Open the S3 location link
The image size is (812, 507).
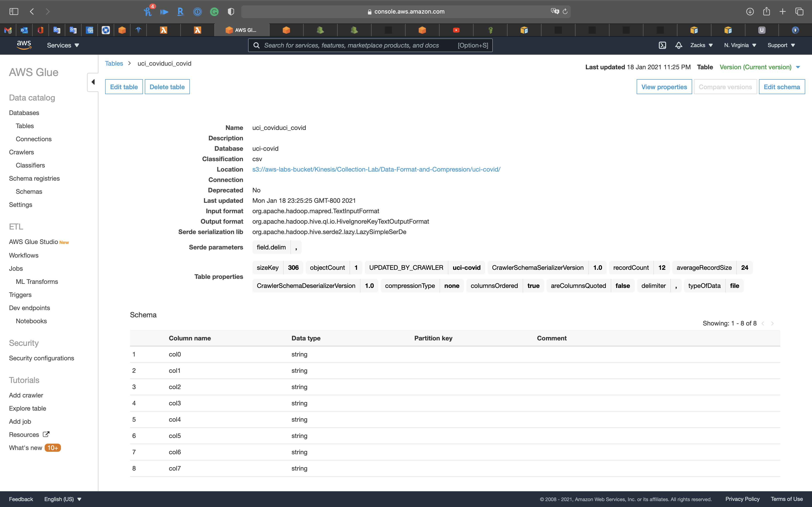(x=376, y=169)
